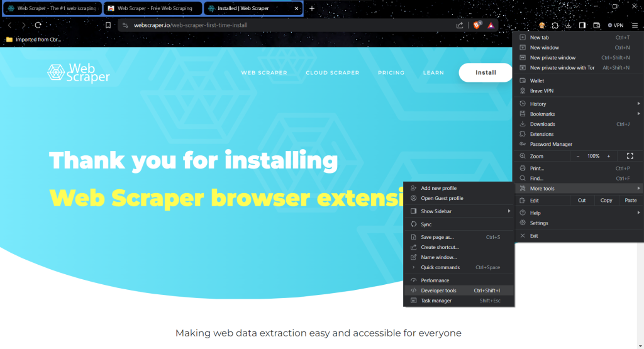This screenshot has height=349, width=644.
Task: Click CLOUD SCRAPER nav link
Action: click(332, 73)
